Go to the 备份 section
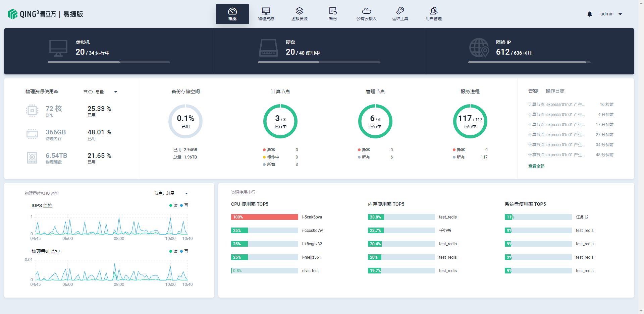 point(333,14)
